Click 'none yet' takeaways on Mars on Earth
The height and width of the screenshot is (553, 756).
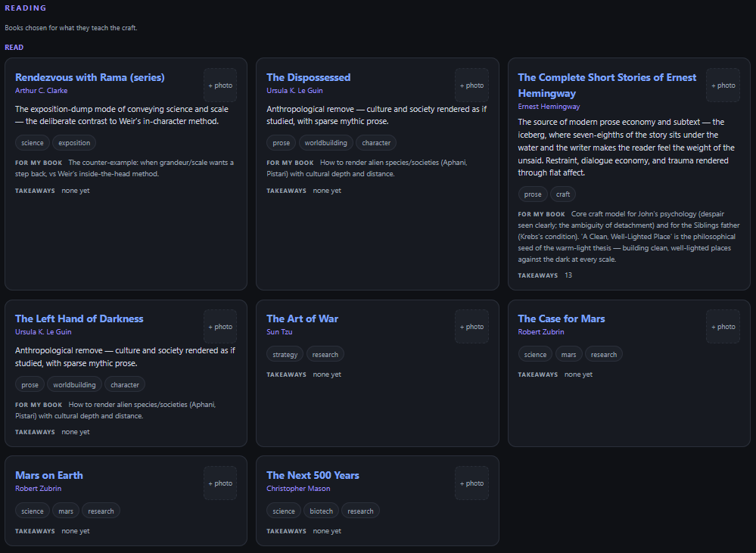click(76, 531)
